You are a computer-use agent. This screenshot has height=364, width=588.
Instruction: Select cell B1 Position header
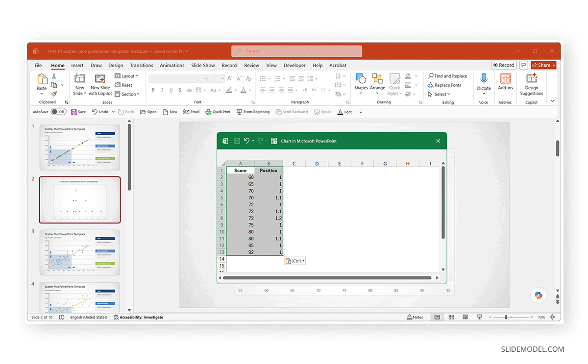click(x=269, y=170)
